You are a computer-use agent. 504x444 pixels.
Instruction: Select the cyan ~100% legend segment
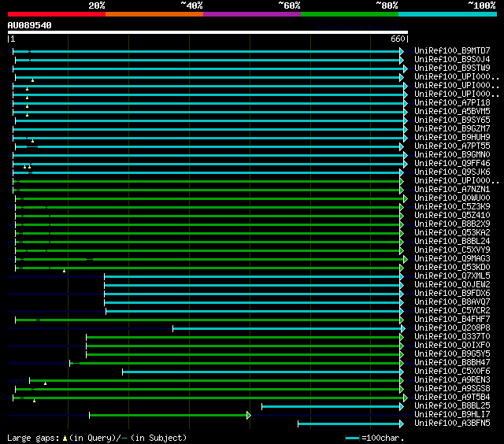[447, 14]
